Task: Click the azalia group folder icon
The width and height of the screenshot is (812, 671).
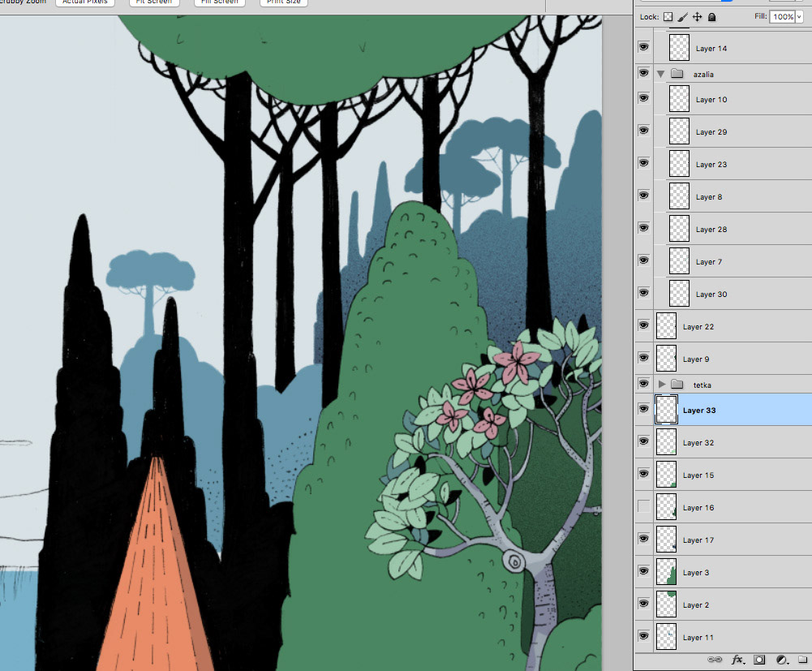Action: pos(677,74)
